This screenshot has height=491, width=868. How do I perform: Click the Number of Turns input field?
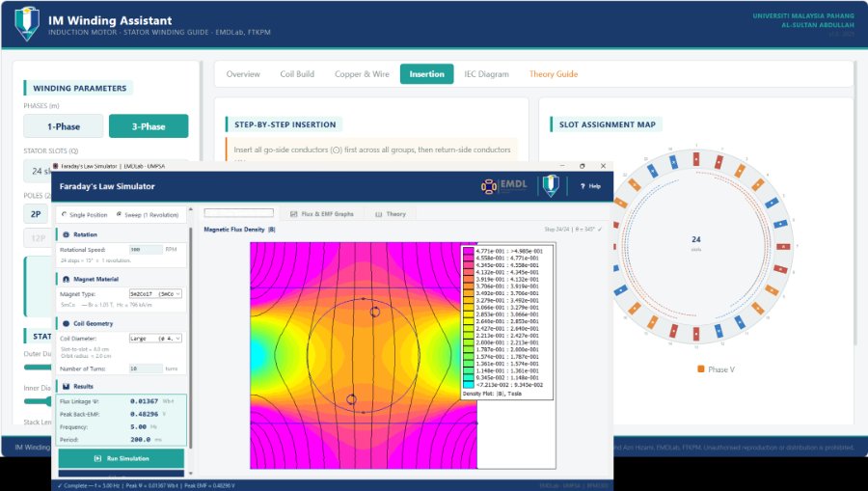click(146, 368)
